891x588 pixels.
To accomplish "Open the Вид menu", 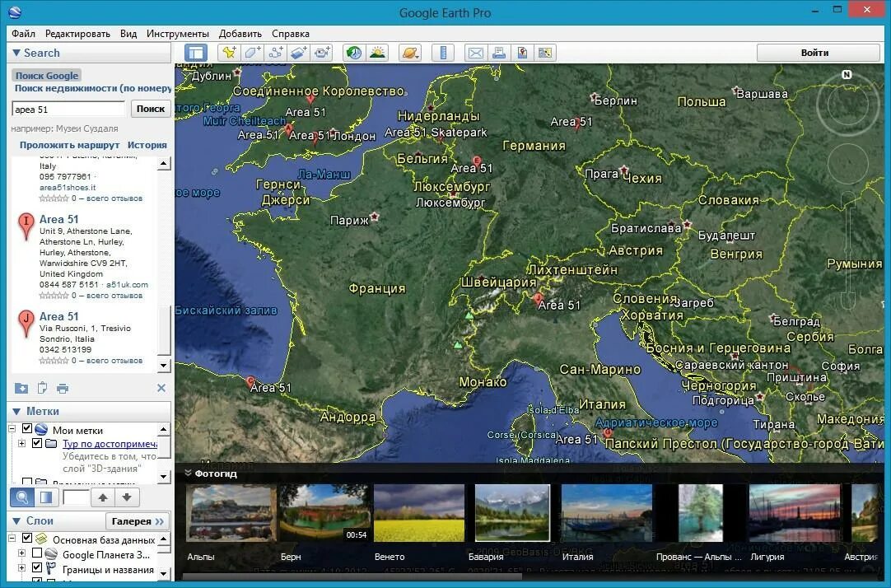I will coord(128,34).
